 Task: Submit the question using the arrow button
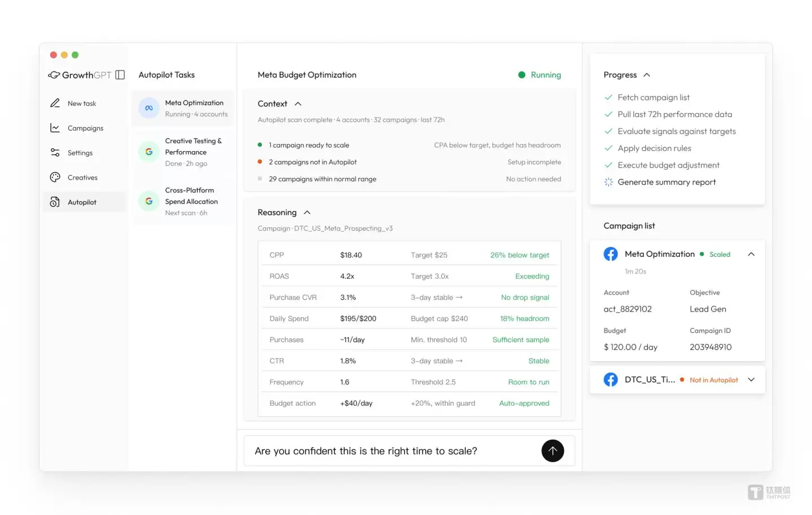click(553, 451)
